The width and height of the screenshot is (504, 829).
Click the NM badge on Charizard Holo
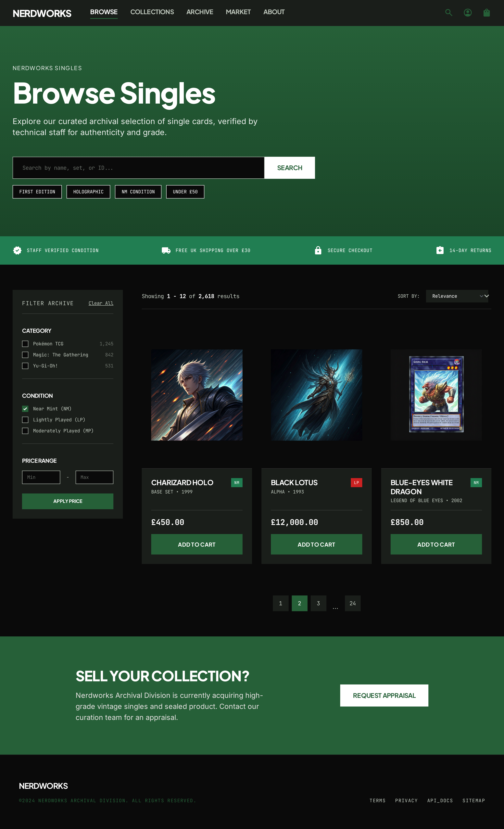click(236, 482)
